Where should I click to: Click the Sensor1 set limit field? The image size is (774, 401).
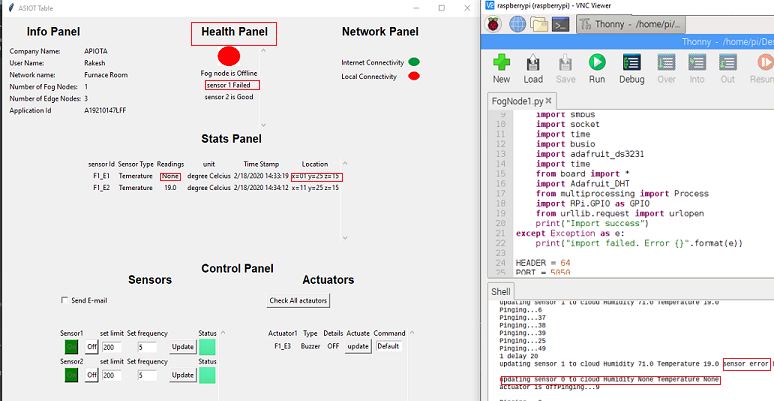[x=112, y=347]
